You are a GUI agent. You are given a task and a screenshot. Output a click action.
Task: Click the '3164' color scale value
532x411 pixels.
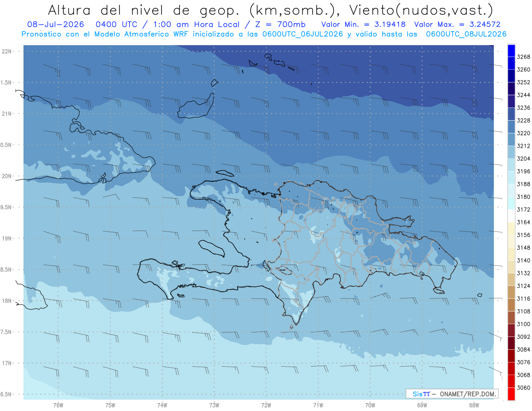524,222
